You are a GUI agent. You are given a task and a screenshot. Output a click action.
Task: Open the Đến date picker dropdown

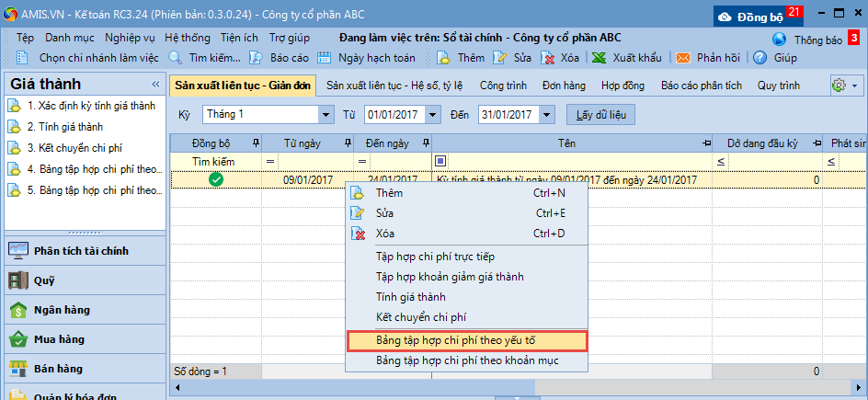[x=548, y=115]
